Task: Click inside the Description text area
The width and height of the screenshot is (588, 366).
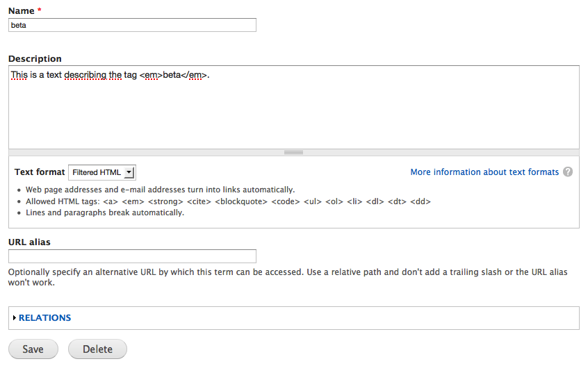Action: click(x=293, y=111)
